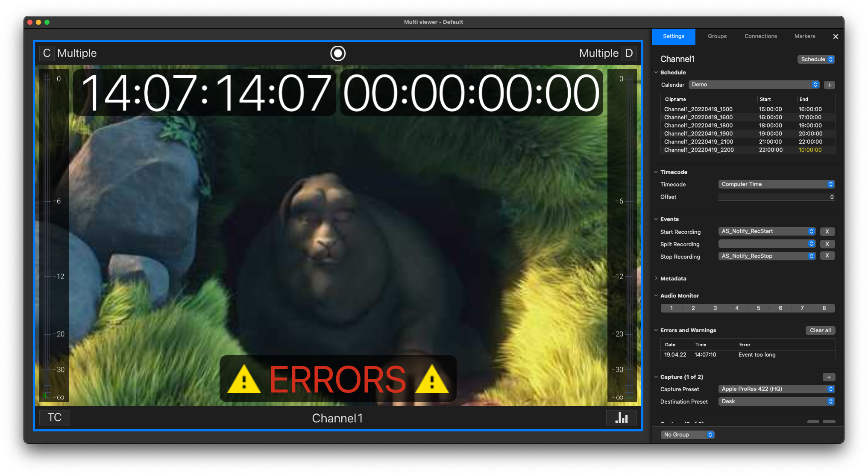The height and width of the screenshot is (475, 868).
Task: Collapse the Errors and Warnings section
Action: point(656,330)
